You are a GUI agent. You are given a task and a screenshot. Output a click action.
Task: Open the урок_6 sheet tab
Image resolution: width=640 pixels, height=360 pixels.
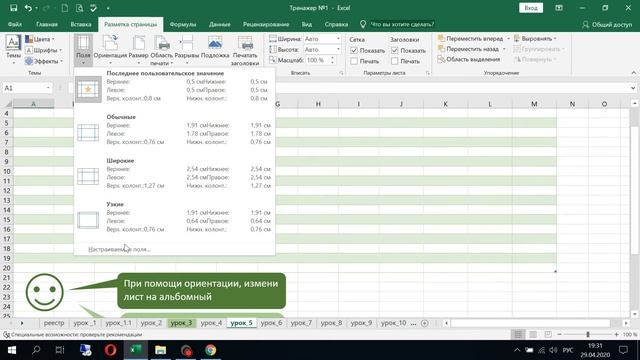pyautogui.click(x=271, y=323)
